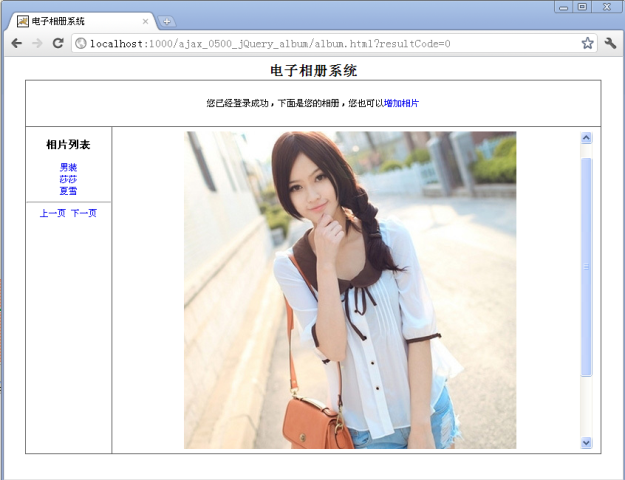The width and height of the screenshot is (625, 480).
Task: Click the browser forward arrow
Action: 37,43
